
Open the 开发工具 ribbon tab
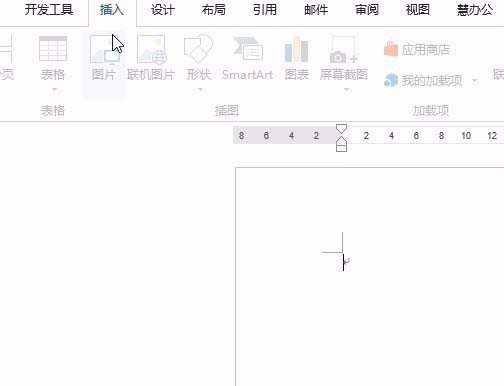(49, 10)
